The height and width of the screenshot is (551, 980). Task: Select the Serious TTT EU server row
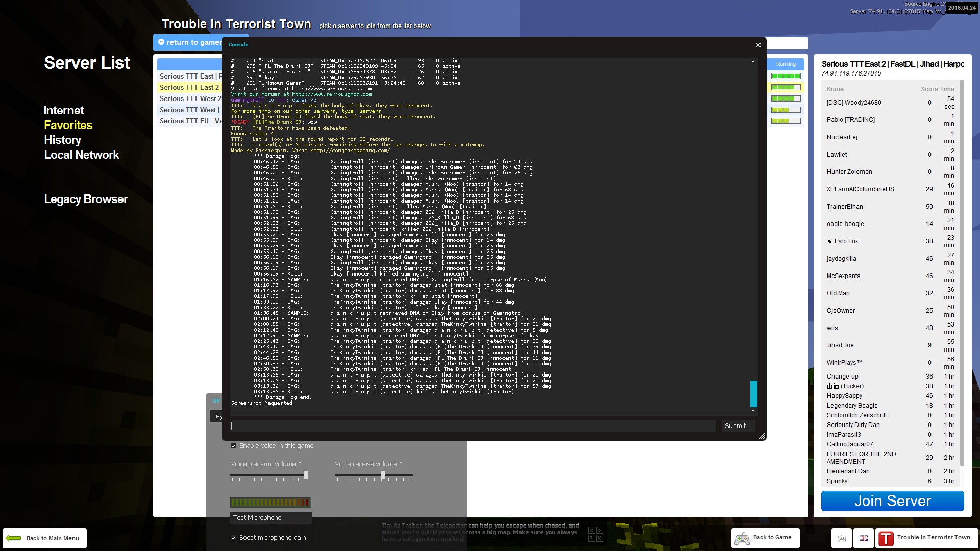[x=189, y=121]
